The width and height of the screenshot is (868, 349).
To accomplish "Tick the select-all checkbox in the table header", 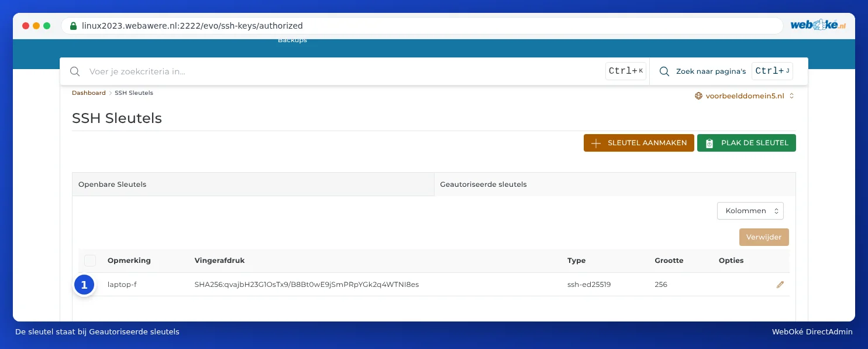I will [90, 261].
